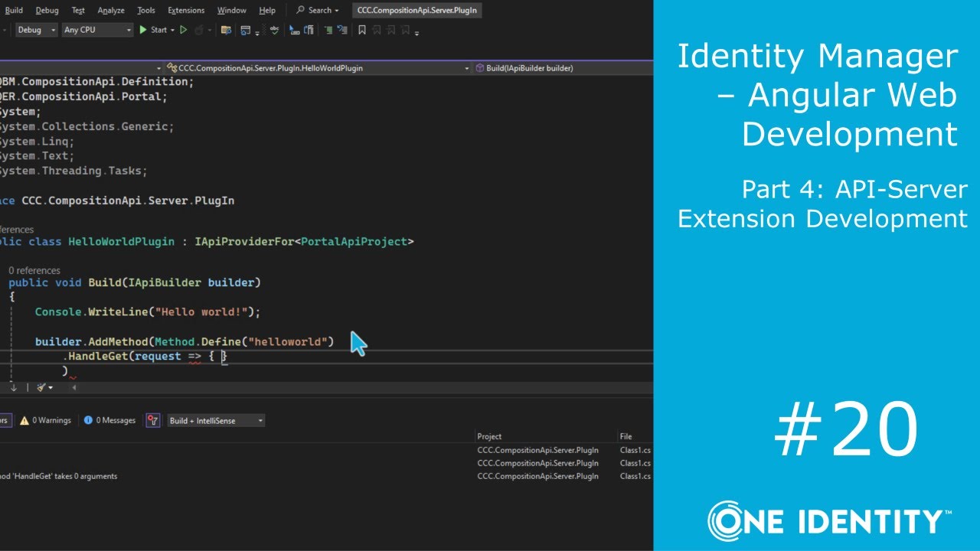Click the "helloworld" string in code

(288, 341)
